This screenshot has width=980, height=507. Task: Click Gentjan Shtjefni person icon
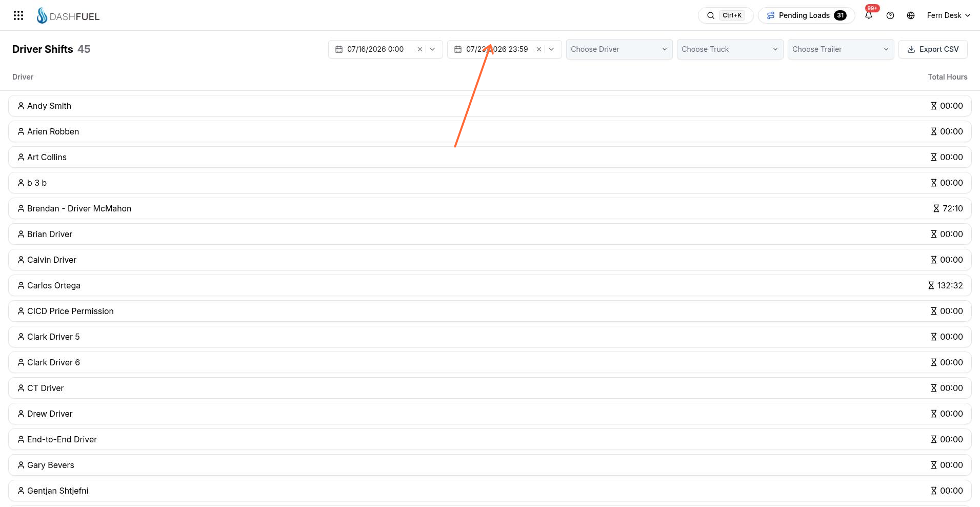pos(21,491)
